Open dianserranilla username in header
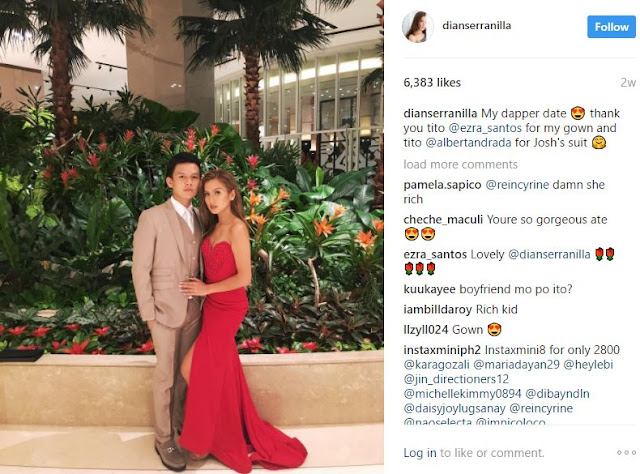The image size is (640, 474). coord(476,25)
